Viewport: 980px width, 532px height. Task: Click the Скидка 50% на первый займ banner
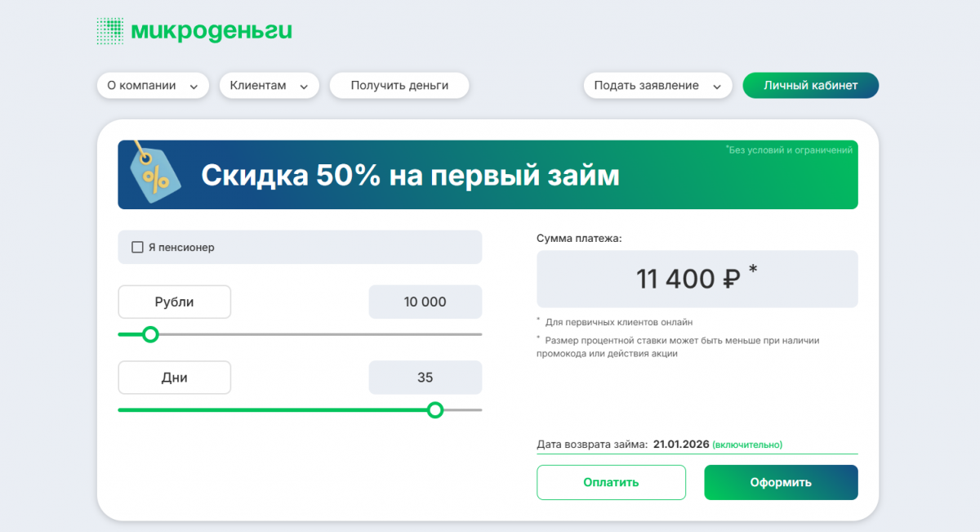[x=488, y=175]
